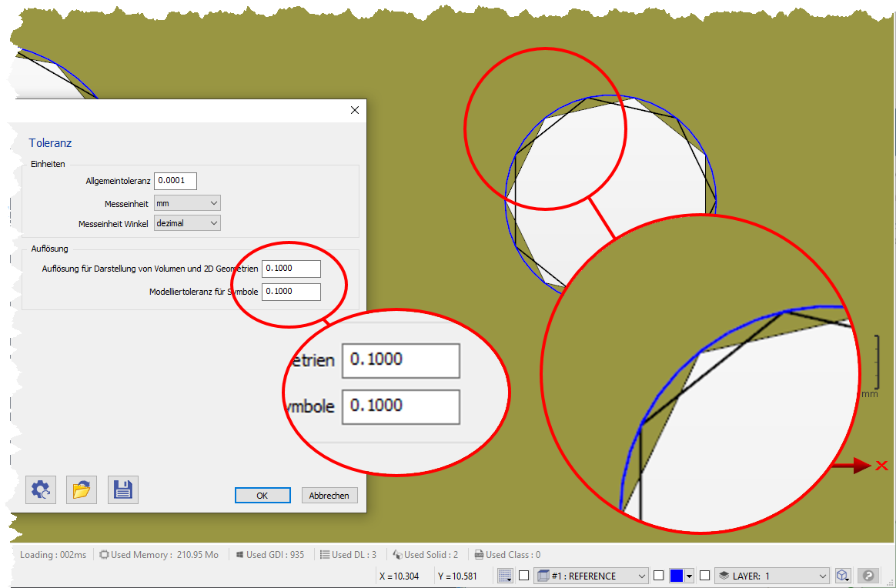The image size is (896, 588).
Task: Click the Abbrechen button
Action: (x=329, y=496)
